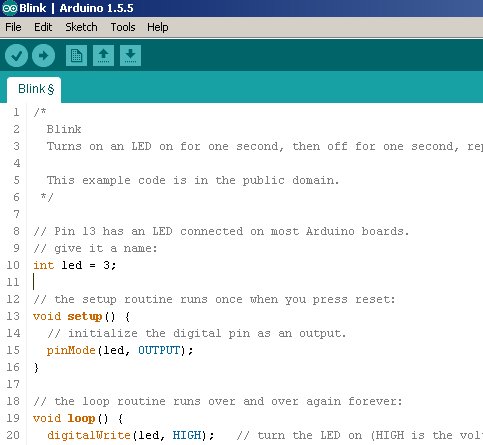Open the Tools menu
The image size is (483, 445).
tap(123, 27)
